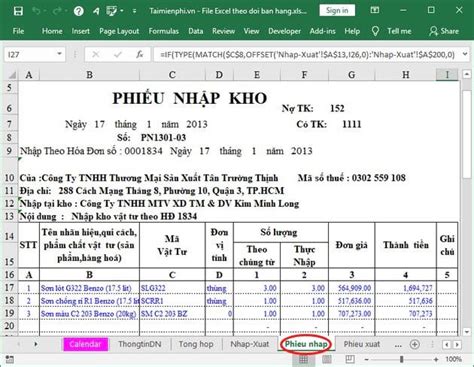The image size is (474, 367).
Task: Click the Save icon in title bar
Action: tap(18, 11)
